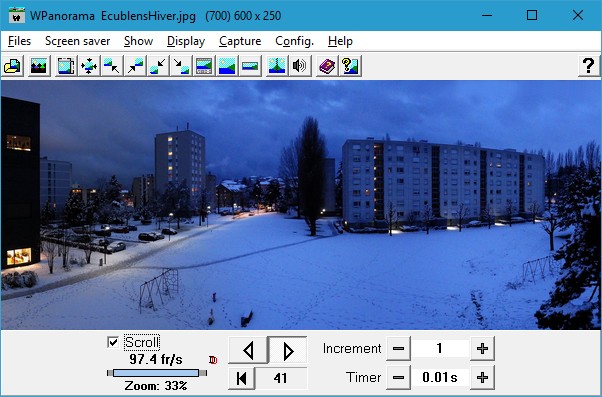Open the Show menu
The width and height of the screenshot is (602, 397).
[138, 41]
